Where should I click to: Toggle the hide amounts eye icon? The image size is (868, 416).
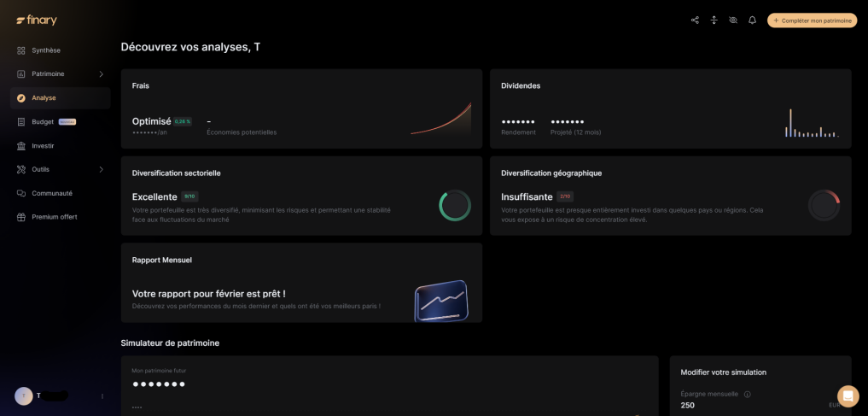pyautogui.click(x=733, y=21)
